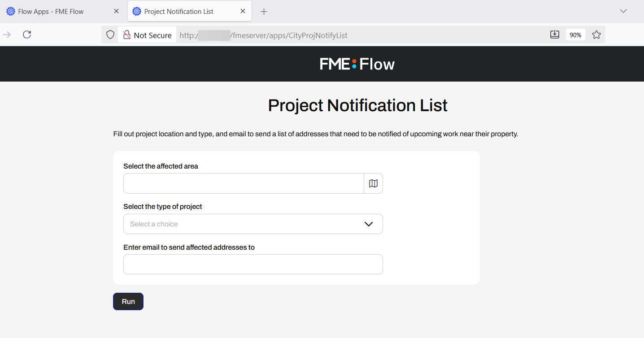Image resolution: width=644 pixels, height=338 pixels.
Task: Click the browser reload icon
Action: coord(27,35)
